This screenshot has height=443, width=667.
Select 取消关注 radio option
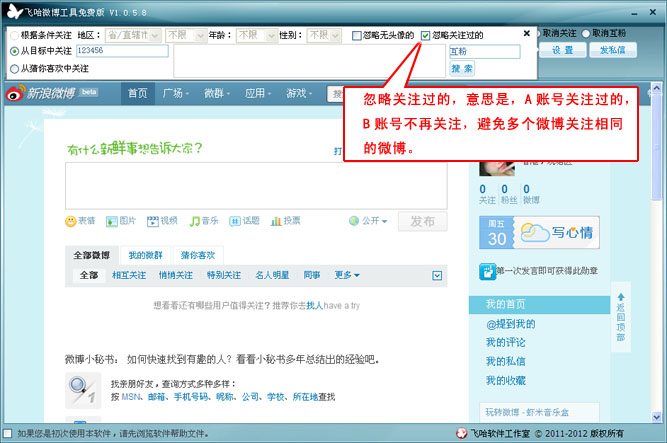(539, 33)
